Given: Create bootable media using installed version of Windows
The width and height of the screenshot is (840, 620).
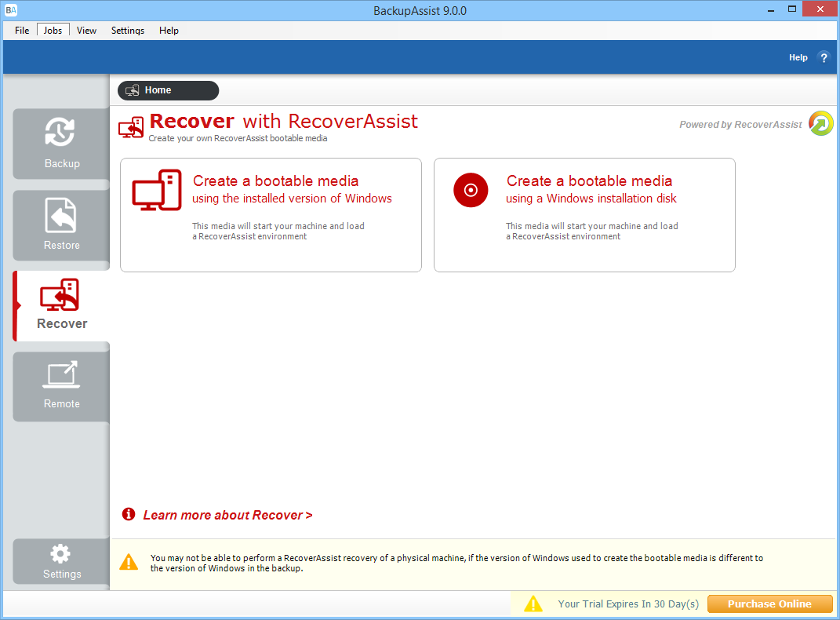Looking at the screenshot, I should tap(271, 215).
